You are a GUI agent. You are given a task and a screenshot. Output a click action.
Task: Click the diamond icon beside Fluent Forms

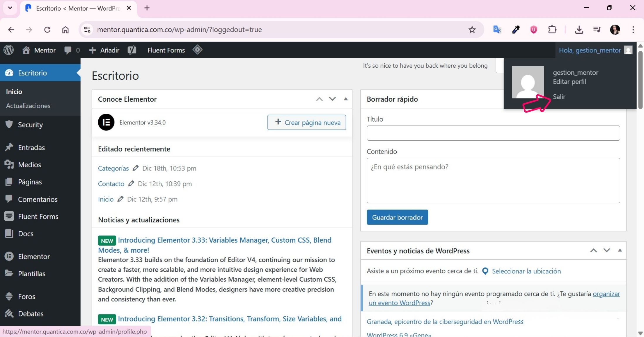tap(198, 50)
